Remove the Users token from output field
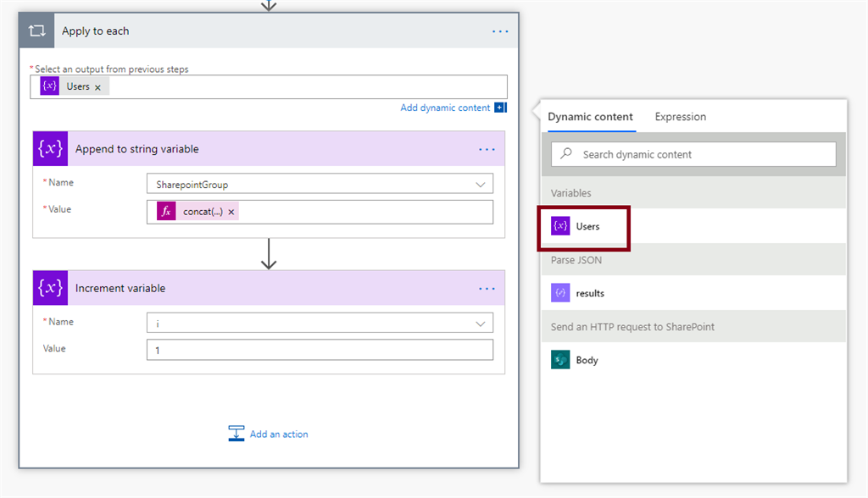Screen dimensions: 868x498 pyautogui.click(x=98, y=87)
